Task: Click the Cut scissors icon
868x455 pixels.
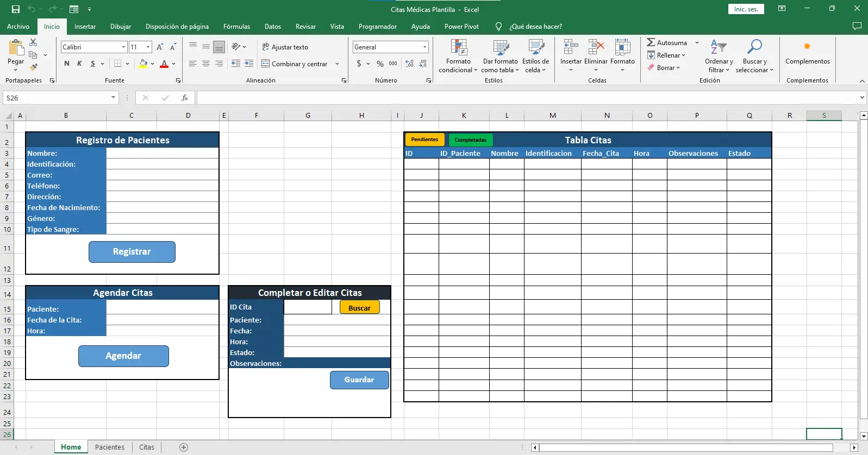Action: click(x=33, y=42)
